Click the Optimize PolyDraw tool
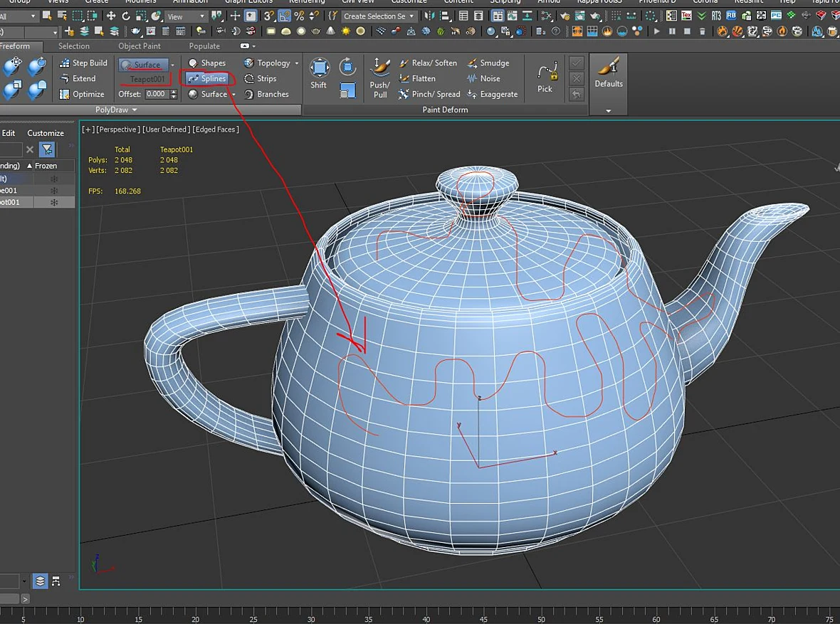840x624 pixels. 82,94
